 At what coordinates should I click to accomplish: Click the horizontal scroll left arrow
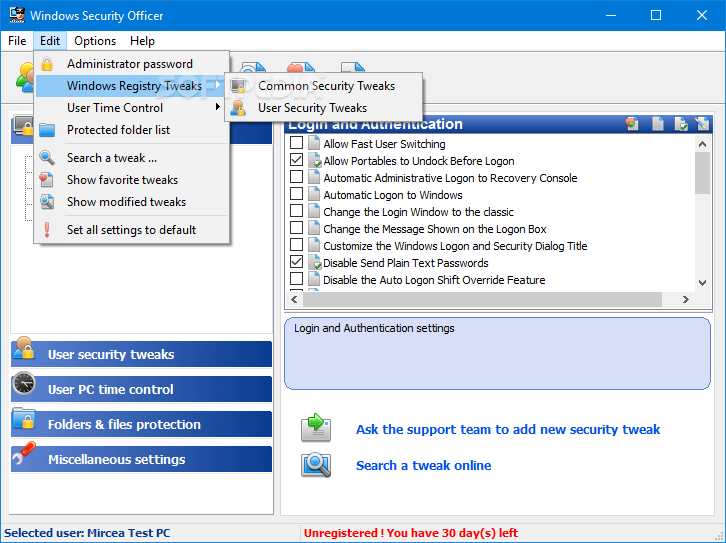click(x=294, y=300)
